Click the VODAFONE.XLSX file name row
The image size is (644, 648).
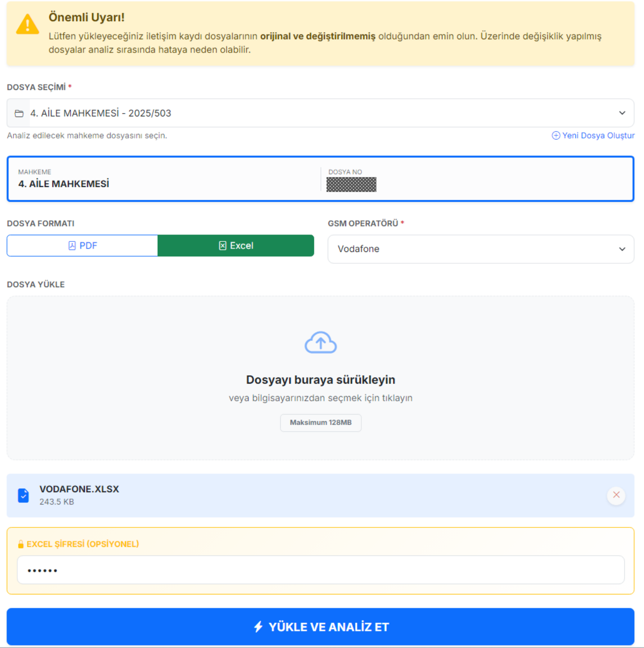pos(274,495)
